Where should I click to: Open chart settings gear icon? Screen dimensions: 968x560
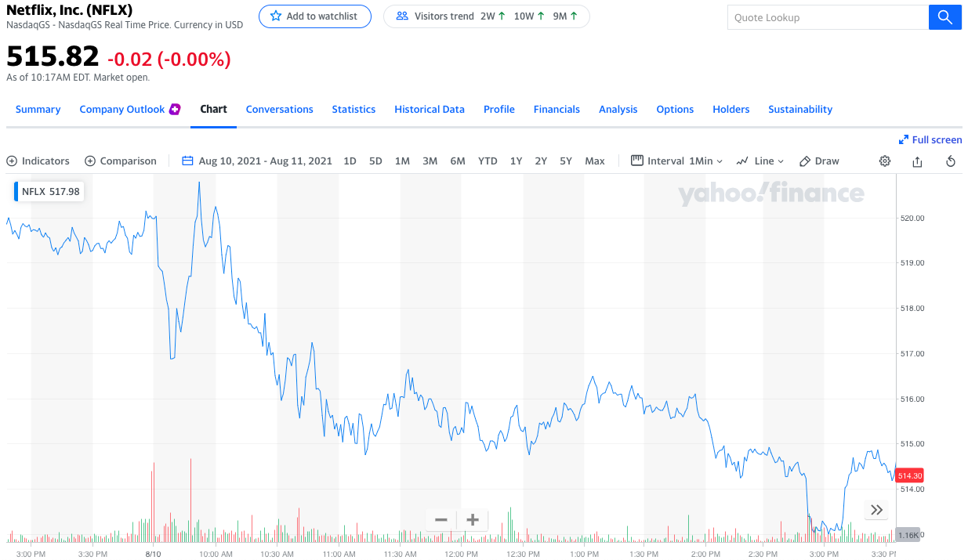[x=885, y=161]
